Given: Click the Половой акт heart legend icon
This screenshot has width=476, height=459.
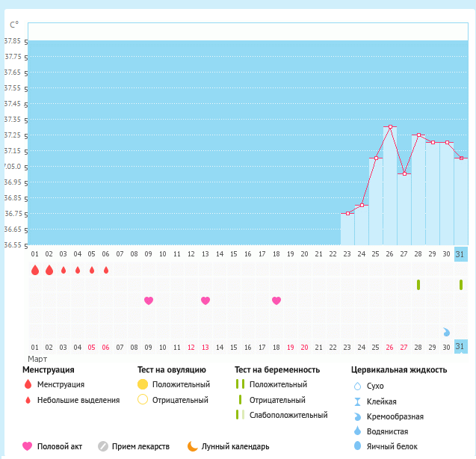Looking at the screenshot, I should pyautogui.click(x=28, y=446).
